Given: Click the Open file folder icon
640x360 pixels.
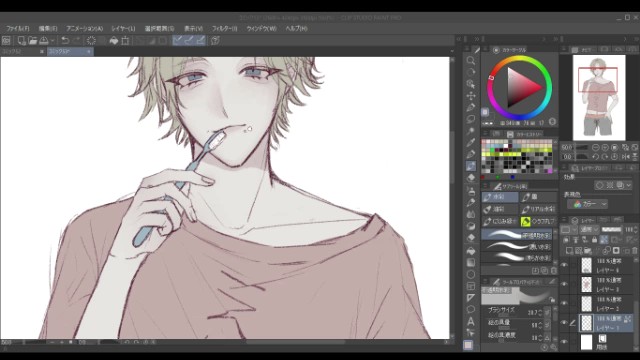Looking at the screenshot, I should tap(33, 40).
